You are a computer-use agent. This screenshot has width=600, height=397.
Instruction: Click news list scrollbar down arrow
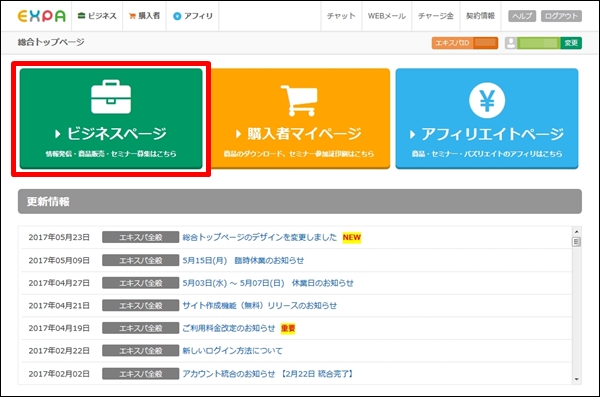pos(576,379)
